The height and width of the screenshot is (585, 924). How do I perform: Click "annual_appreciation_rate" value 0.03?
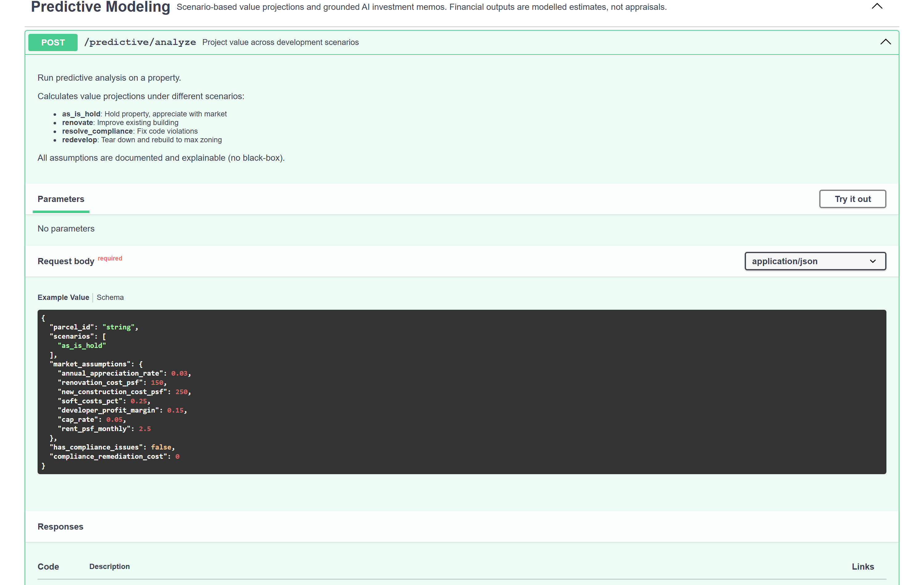(179, 373)
